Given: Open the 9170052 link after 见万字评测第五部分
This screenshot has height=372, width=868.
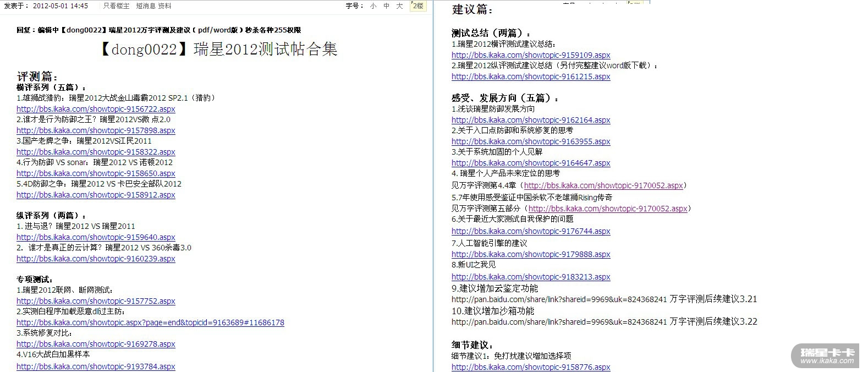Looking at the screenshot, I should 608,209.
